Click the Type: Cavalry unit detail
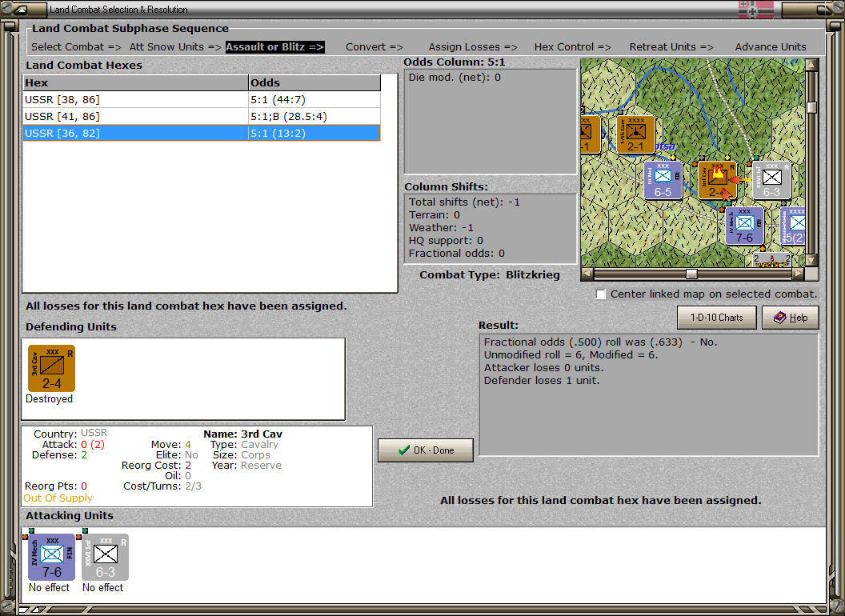 coord(244,445)
